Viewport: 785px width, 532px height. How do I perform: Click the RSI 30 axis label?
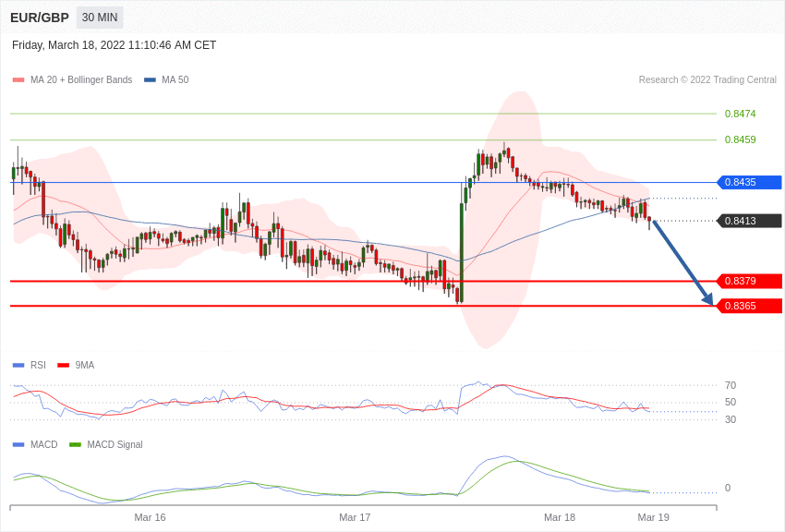[731, 419]
